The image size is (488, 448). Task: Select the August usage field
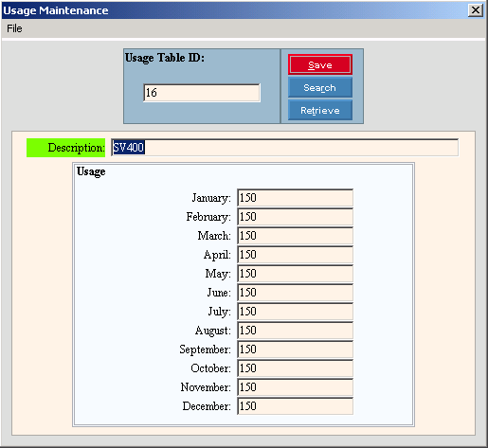click(x=295, y=331)
